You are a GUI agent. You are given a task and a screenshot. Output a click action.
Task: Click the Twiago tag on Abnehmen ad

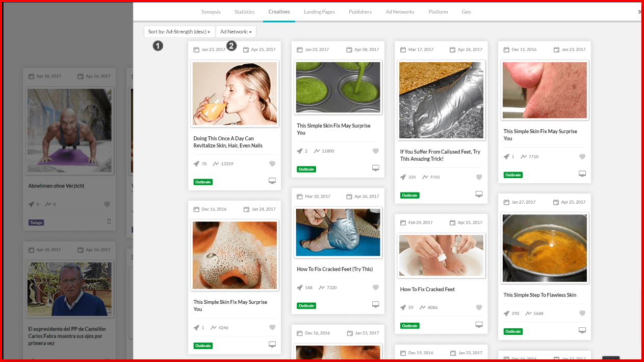(x=36, y=223)
